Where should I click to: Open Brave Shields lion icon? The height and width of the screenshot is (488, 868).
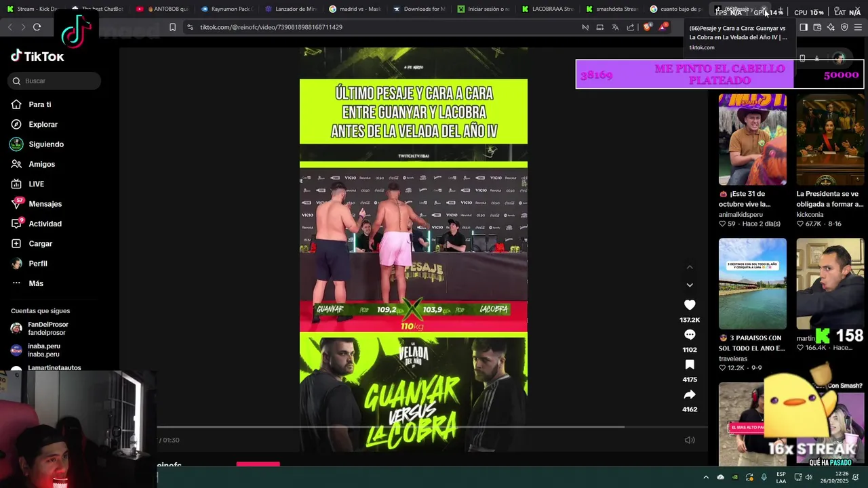click(647, 27)
